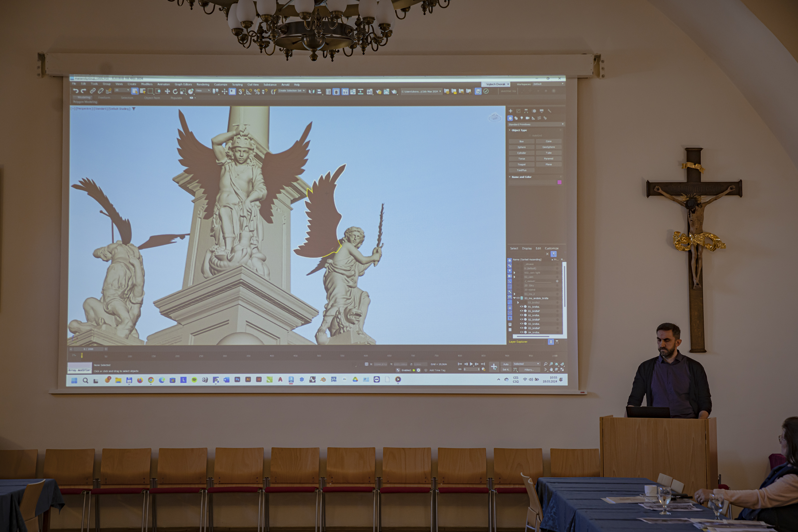Select the Shapes category icon
This screenshot has height=532, width=798.
tap(516, 118)
